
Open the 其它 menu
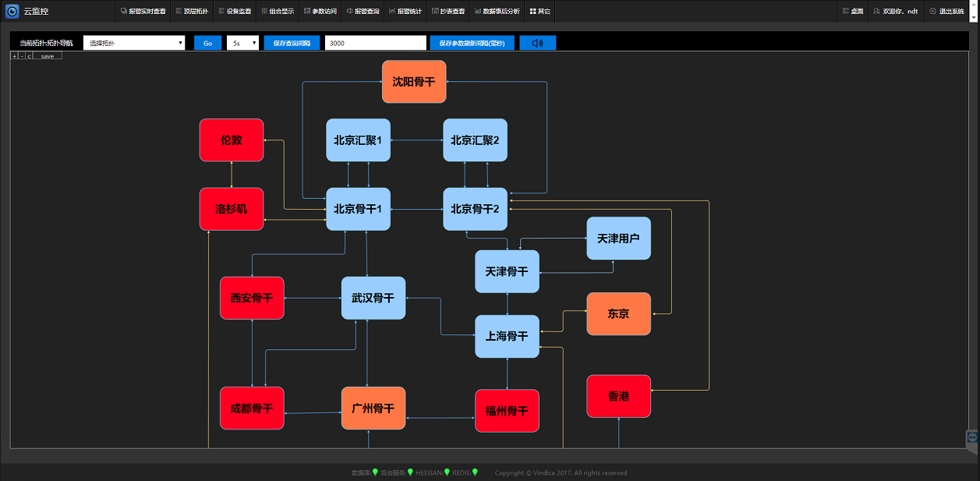[540, 12]
